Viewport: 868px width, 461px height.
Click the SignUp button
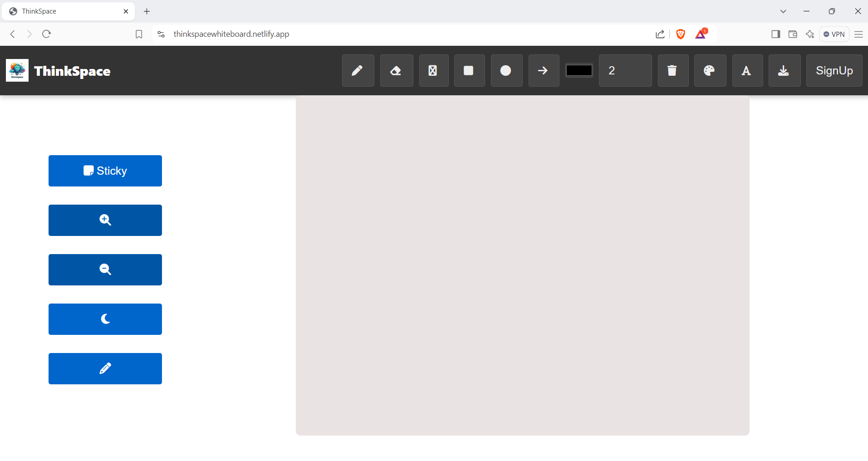pyautogui.click(x=834, y=70)
